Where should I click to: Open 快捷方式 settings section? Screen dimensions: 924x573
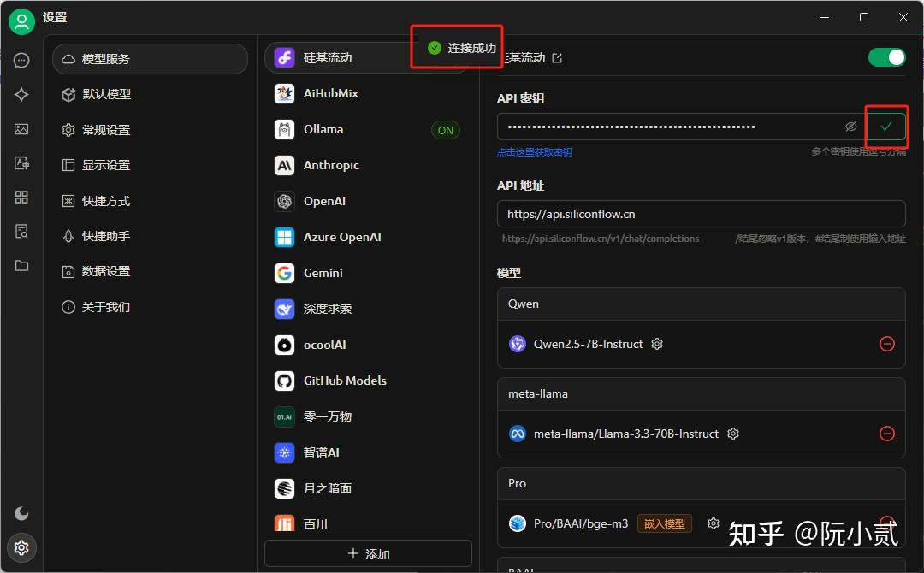pyautogui.click(x=151, y=201)
